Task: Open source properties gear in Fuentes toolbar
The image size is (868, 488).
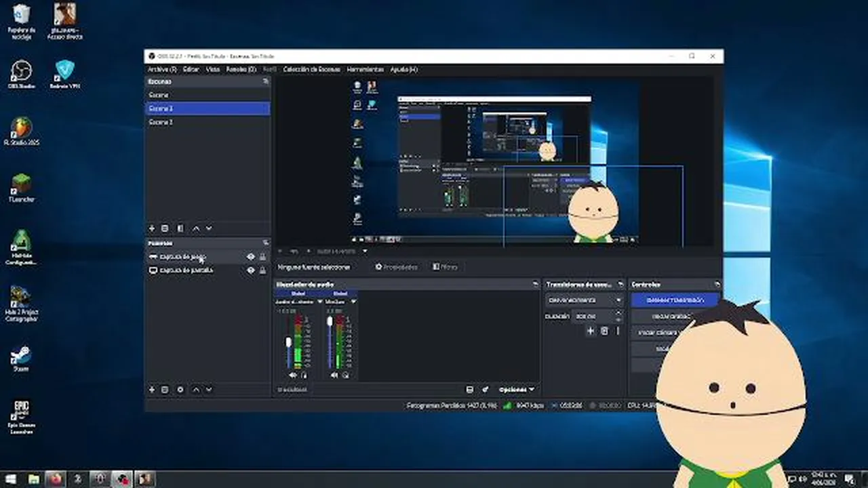Action: click(x=180, y=390)
